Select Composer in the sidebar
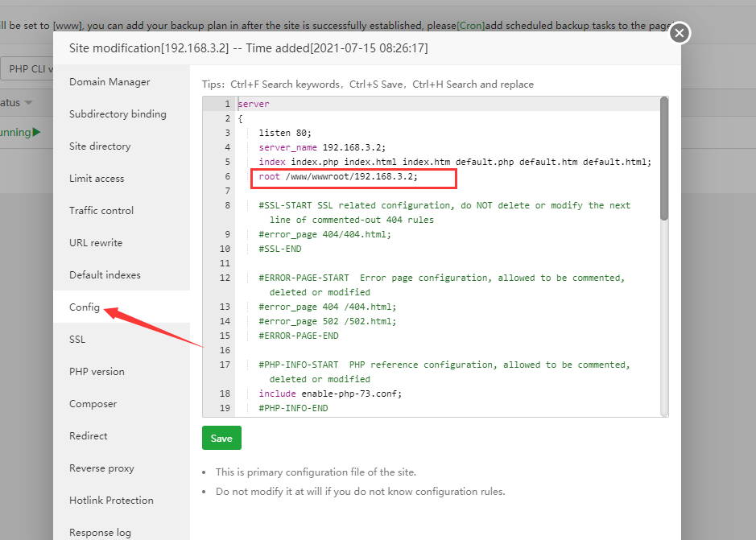This screenshot has width=756, height=540. point(93,404)
